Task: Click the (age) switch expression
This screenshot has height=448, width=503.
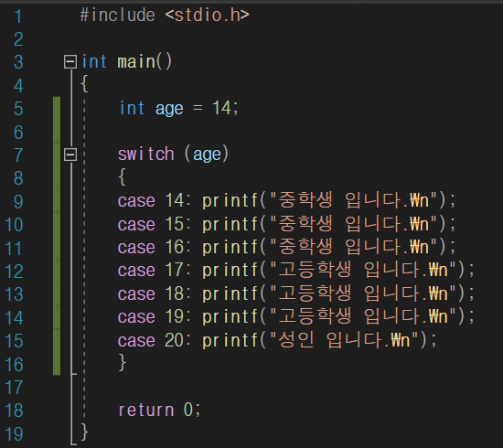Action: tap(207, 155)
